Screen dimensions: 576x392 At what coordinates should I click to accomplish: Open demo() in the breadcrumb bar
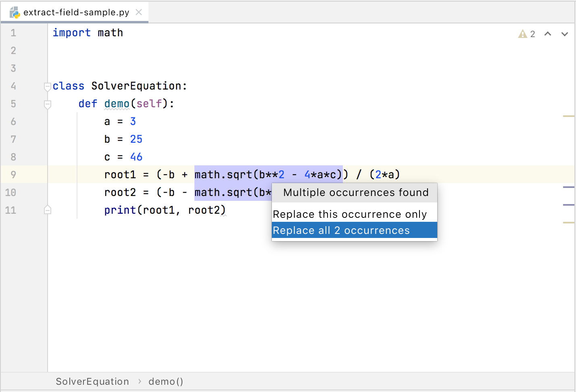166,381
